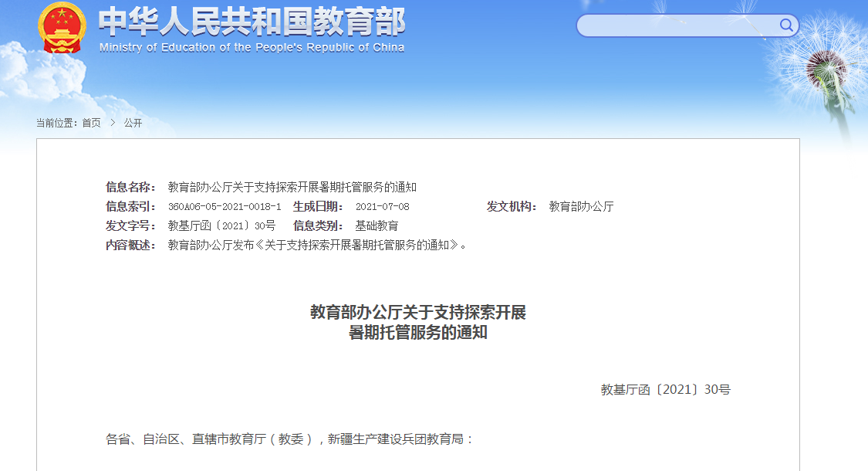Click the national emblem logo
Screen dimensions: 868x471
[x=60, y=29]
